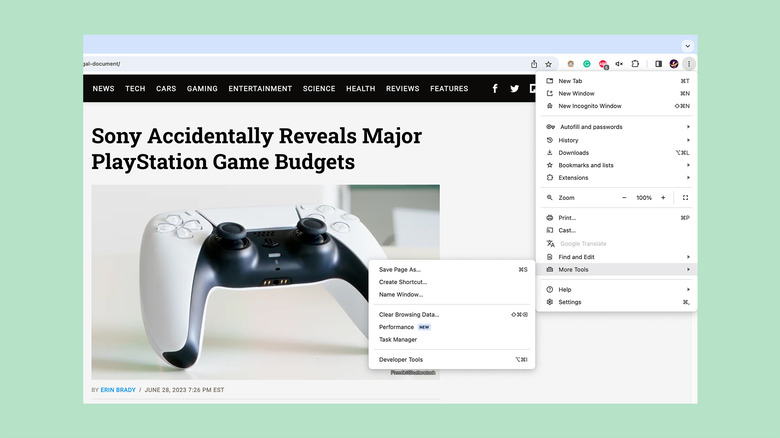Click the share page icon in address bar
This screenshot has width=780, height=438.
click(534, 64)
